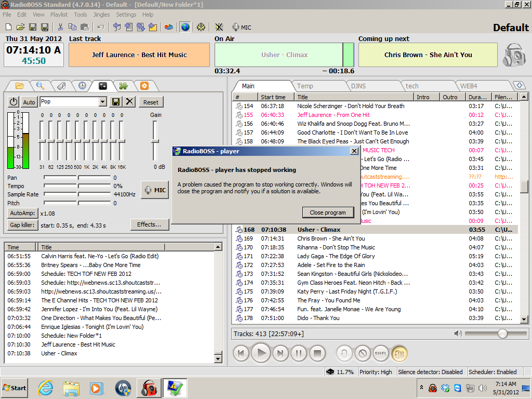Click the undo arrow in the toolbar

tap(101, 27)
